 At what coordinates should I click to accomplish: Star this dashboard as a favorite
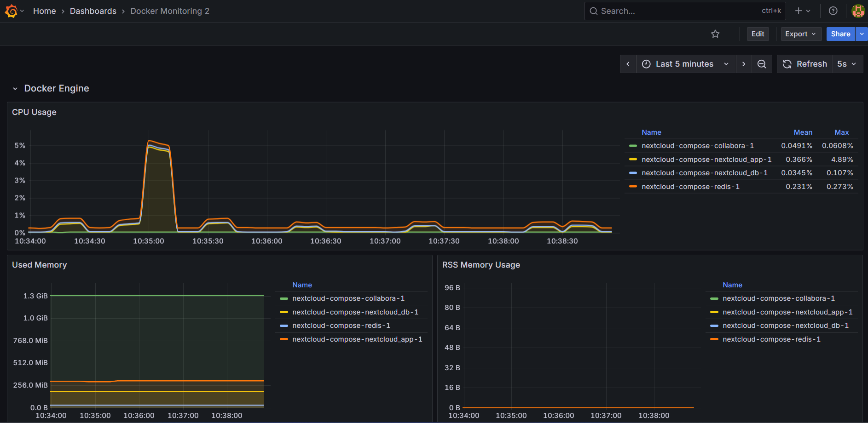pos(715,34)
